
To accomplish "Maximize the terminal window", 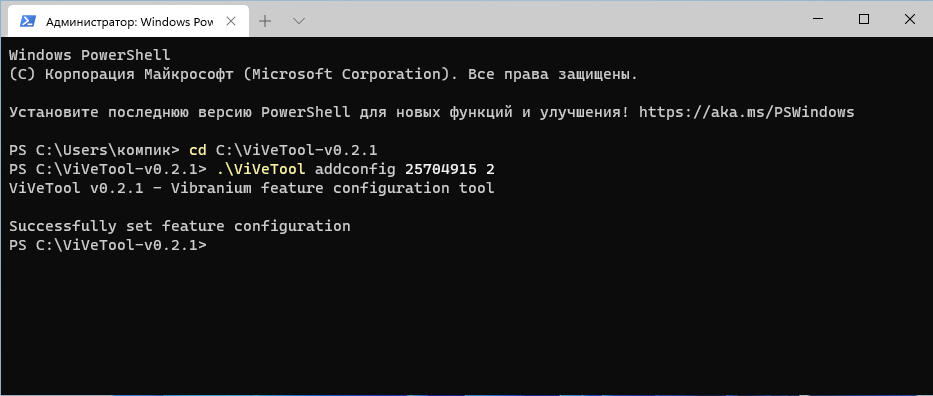I will tap(864, 20).
